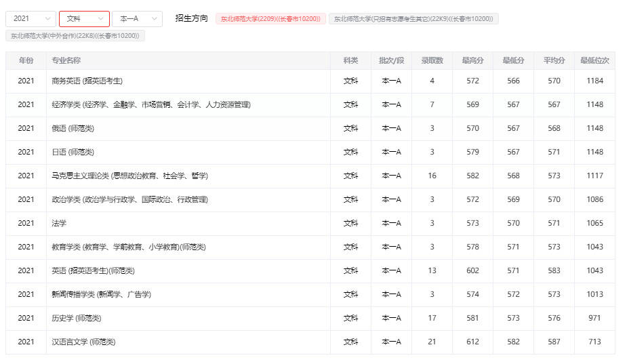629x364 pixels.
Task: Sort by the 录取数 column header
Action: coord(432,61)
